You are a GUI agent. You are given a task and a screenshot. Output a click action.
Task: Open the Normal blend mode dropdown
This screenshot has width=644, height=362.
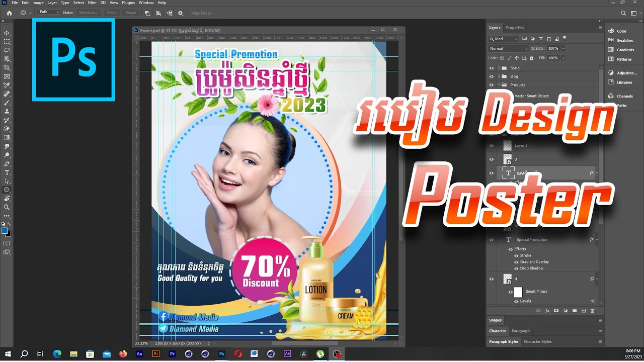508,49
